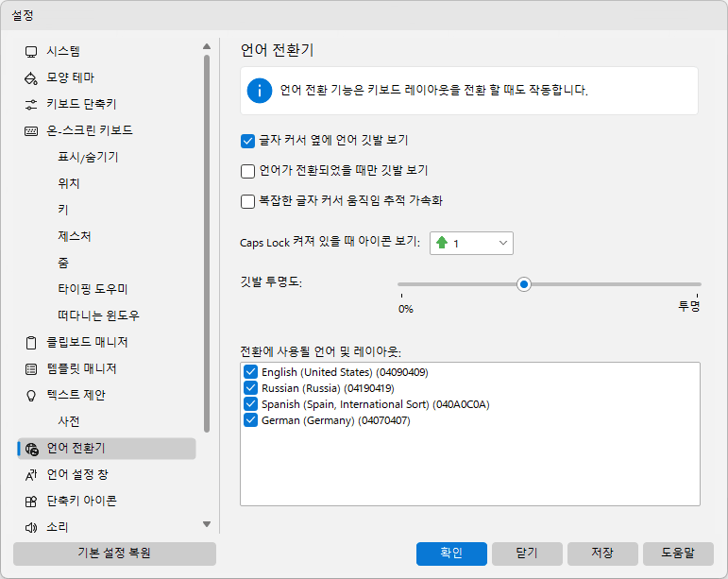
Task: Click the 템플릿 매니저 list icon
Action: coord(31,369)
